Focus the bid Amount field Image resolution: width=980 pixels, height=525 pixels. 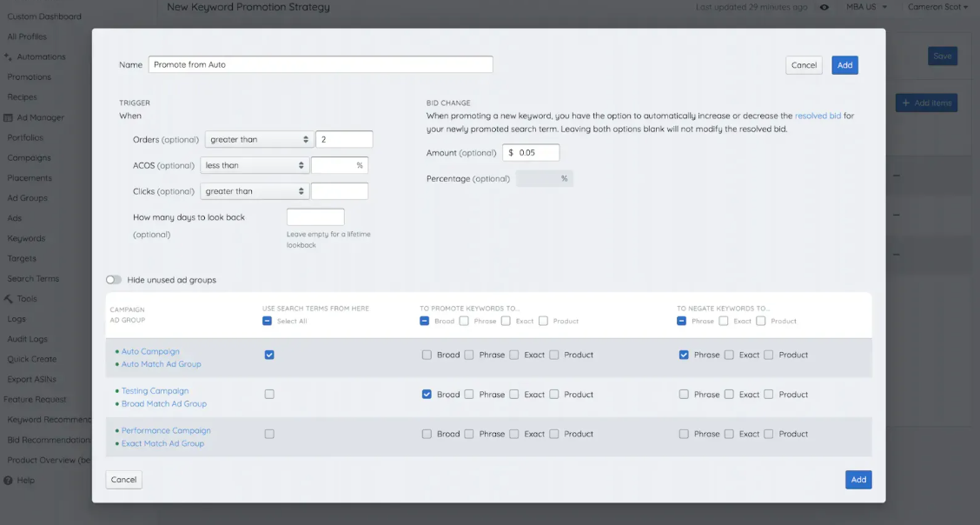[x=531, y=152]
